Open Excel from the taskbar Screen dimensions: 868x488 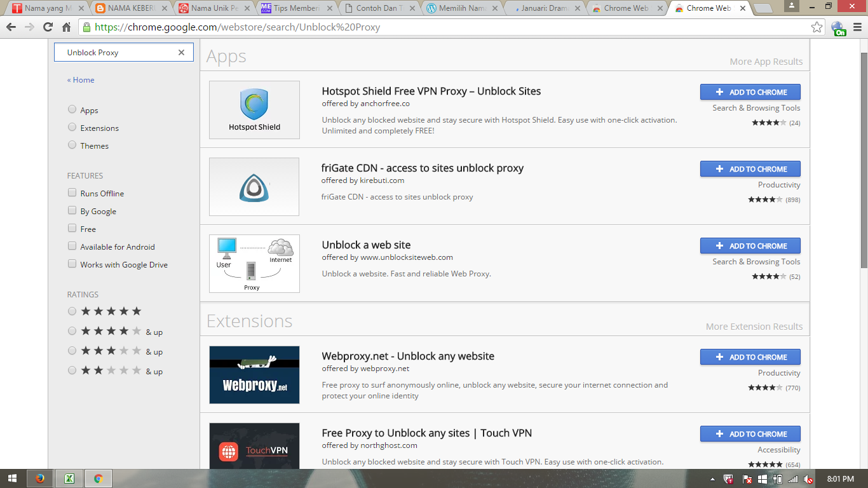(x=69, y=478)
